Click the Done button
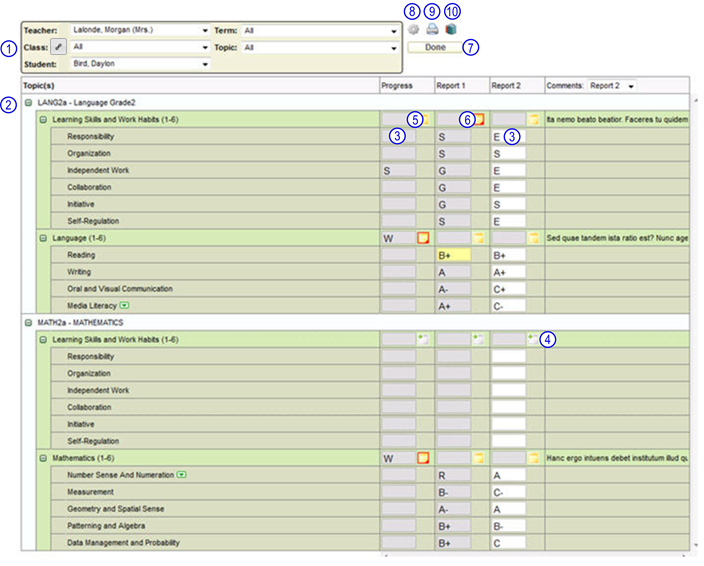This screenshot has height=566, width=704. point(435,47)
